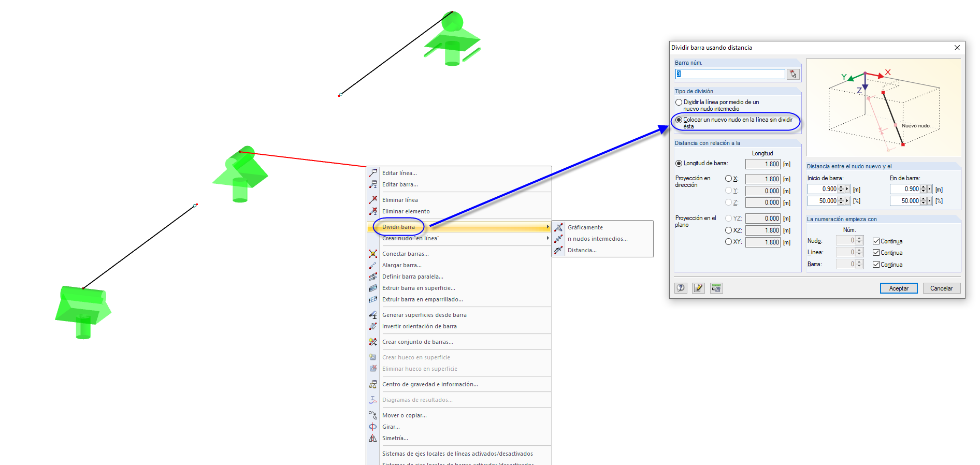The width and height of the screenshot is (980, 465).
Task: Open units settings with the 0.00 icon
Action: 716,288
